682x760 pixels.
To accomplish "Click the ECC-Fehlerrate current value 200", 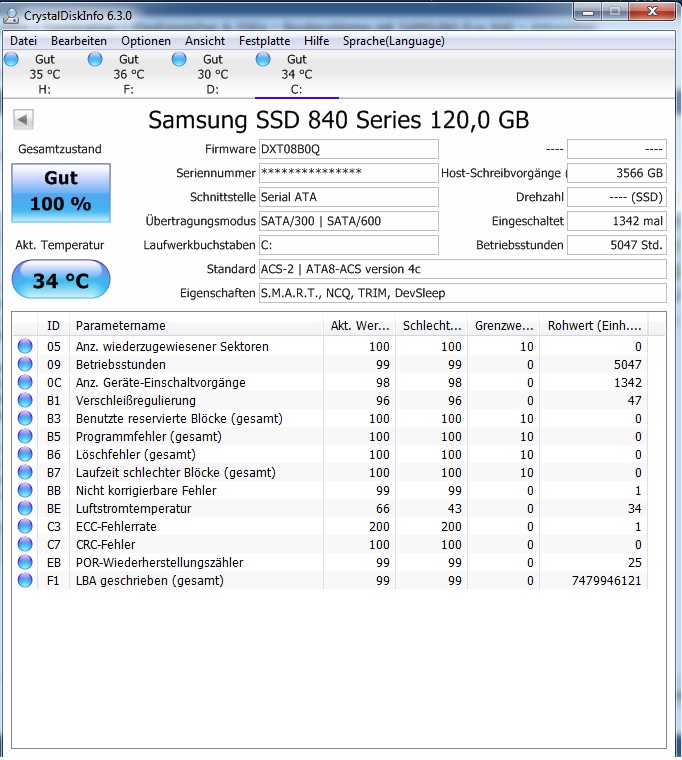I will tap(379, 526).
